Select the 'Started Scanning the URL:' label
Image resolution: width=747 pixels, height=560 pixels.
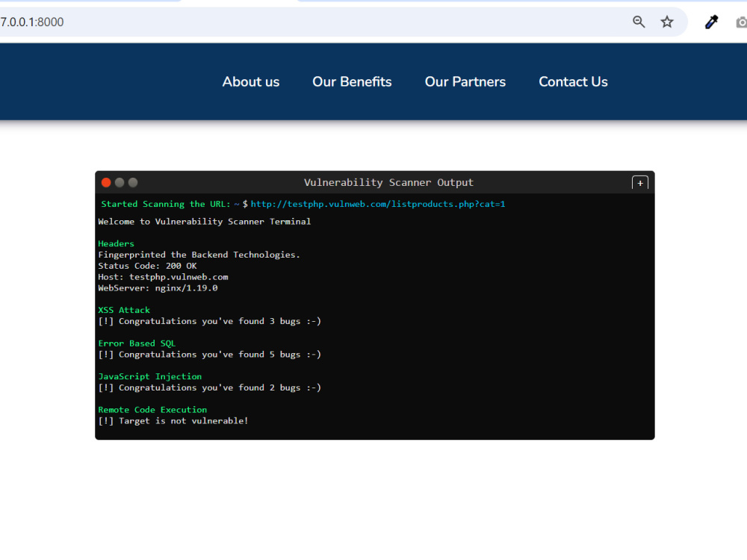[x=166, y=205]
